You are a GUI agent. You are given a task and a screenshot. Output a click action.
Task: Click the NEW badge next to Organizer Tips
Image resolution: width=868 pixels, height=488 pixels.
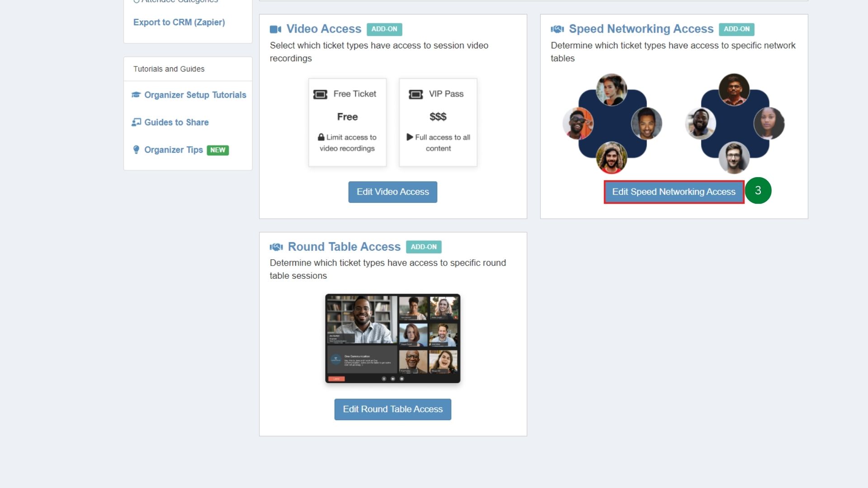click(x=218, y=150)
